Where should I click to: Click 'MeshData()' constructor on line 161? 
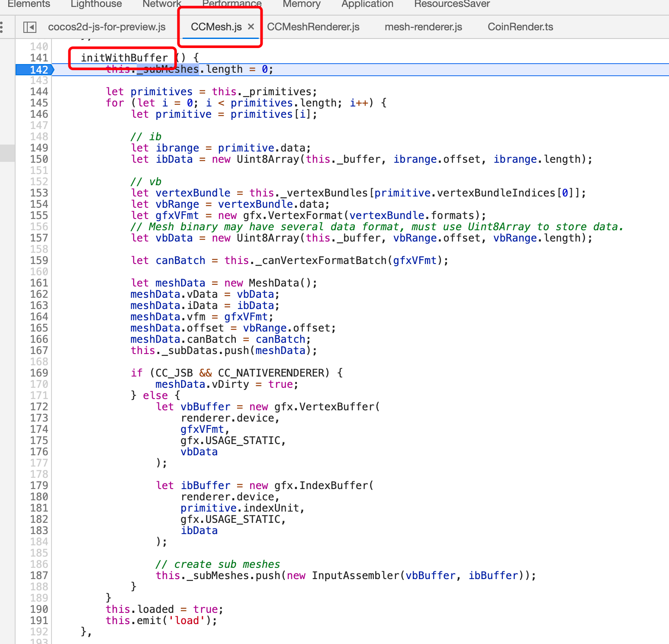click(280, 283)
